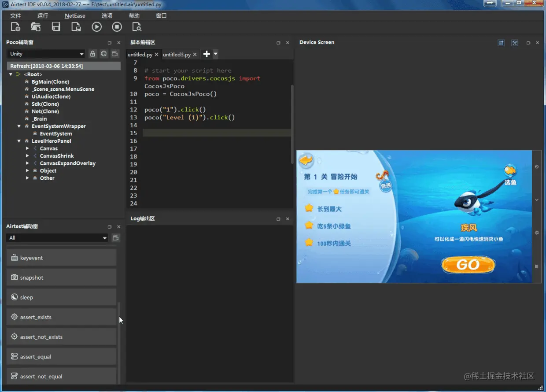The image size is (546, 392).
Task: Expand the Object tree node
Action: (x=27, y=171)
